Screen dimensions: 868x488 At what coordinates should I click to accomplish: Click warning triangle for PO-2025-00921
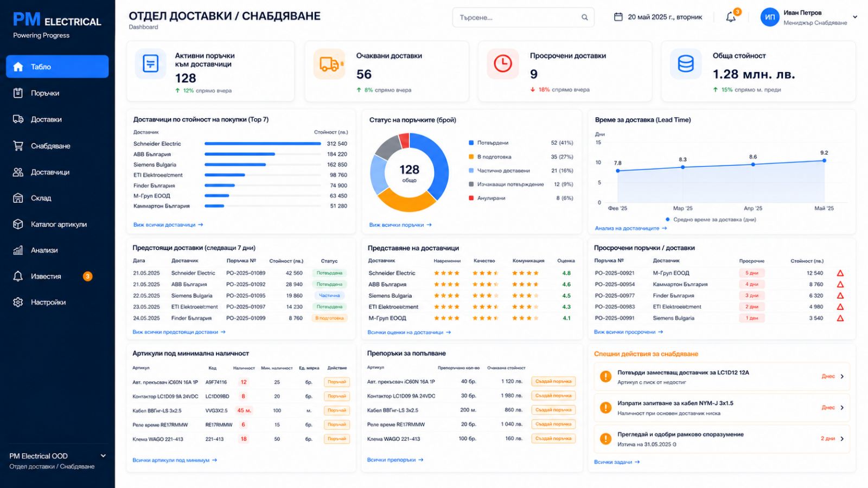(x=840, y=273)
